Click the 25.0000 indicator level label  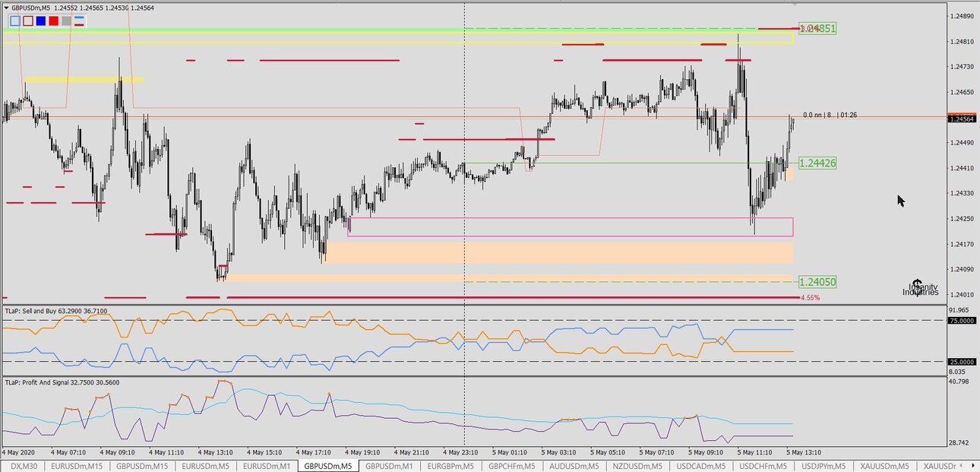962,362
